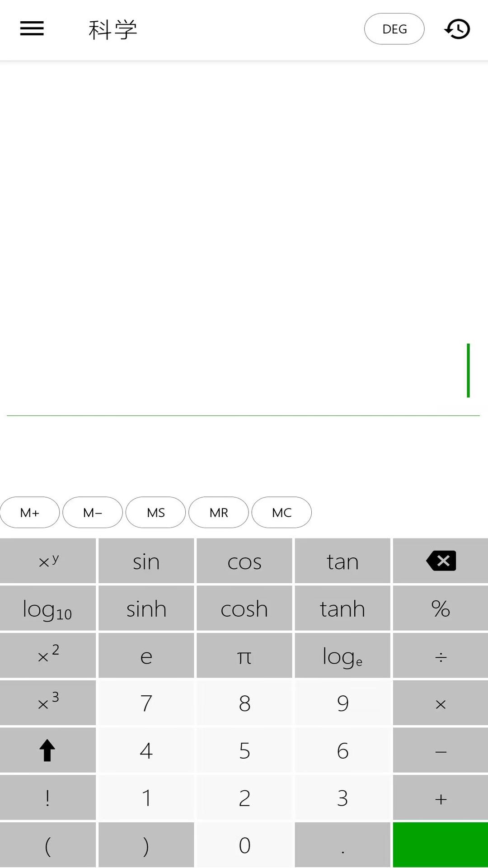
Task: Tap the shift up-arrow key
Action: click(x=47, y=750)
